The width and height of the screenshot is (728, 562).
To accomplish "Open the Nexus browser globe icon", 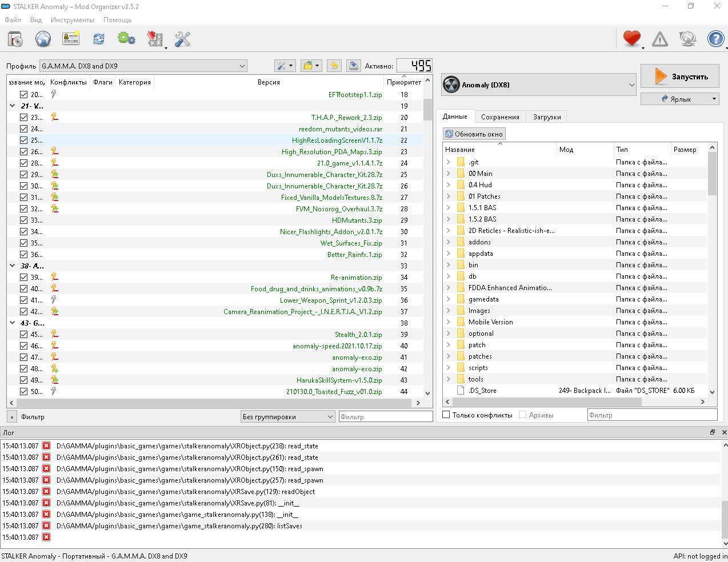I will click(43, 39).
